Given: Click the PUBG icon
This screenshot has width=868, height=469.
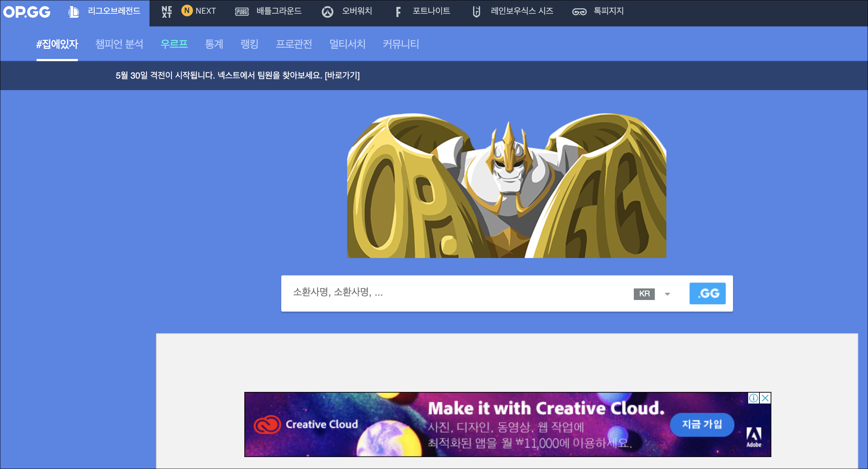Looking at the screenshot, I should (x=242, y=12).
